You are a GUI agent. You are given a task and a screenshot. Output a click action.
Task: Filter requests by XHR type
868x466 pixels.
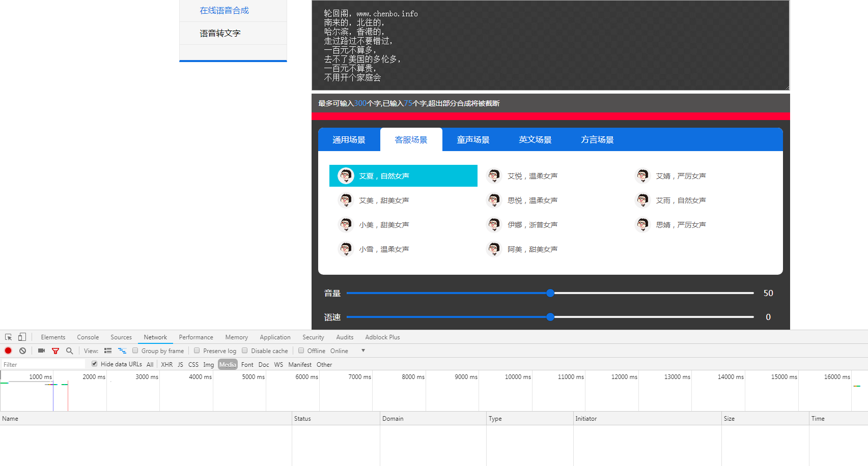166,365
